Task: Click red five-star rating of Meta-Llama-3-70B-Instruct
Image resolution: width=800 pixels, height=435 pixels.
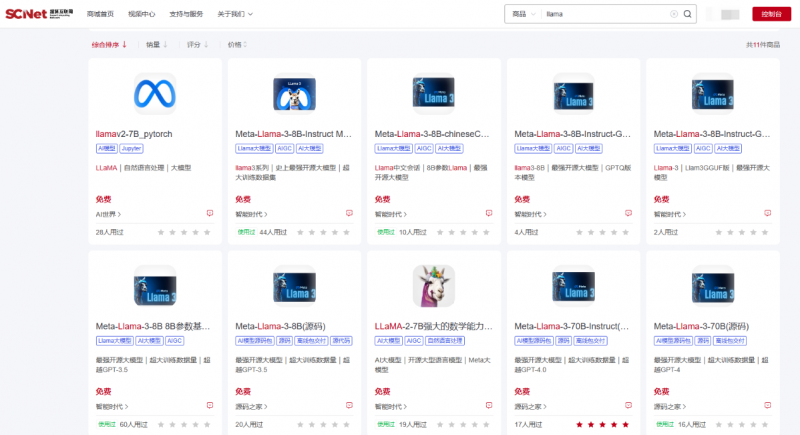Action: pyautogui.click(x=602, y=425)
